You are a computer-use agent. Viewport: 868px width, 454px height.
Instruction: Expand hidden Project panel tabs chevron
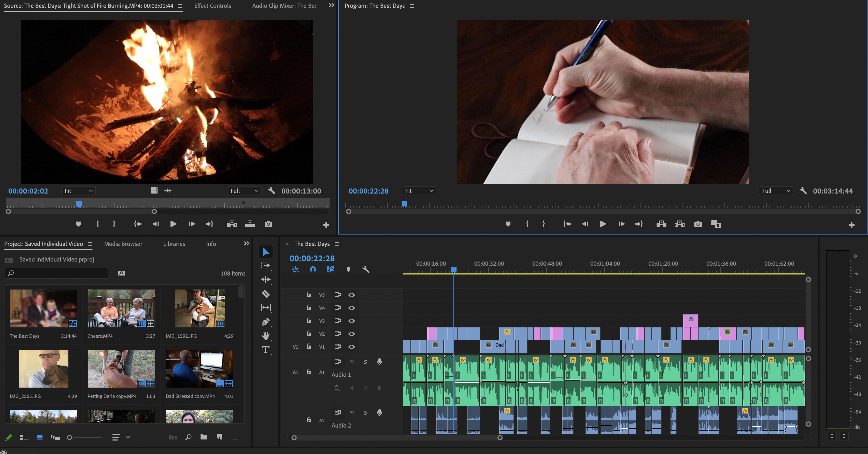point(246,244)
